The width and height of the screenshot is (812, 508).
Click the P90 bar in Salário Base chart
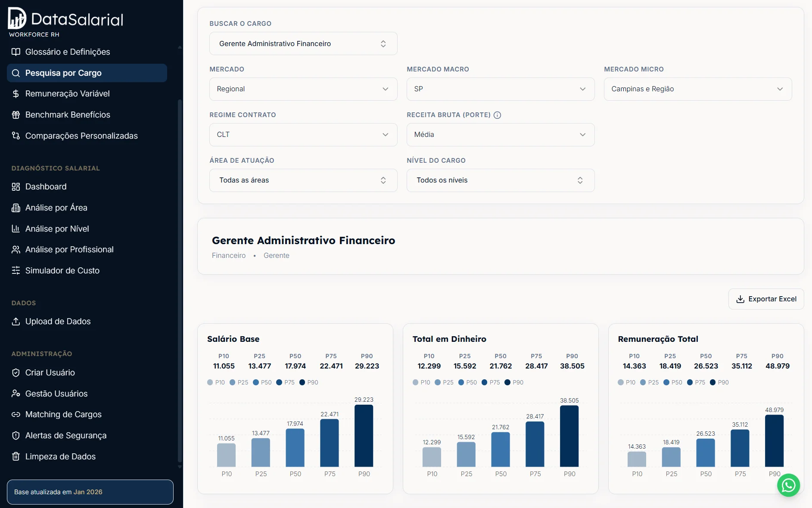(x=364, y=436)
